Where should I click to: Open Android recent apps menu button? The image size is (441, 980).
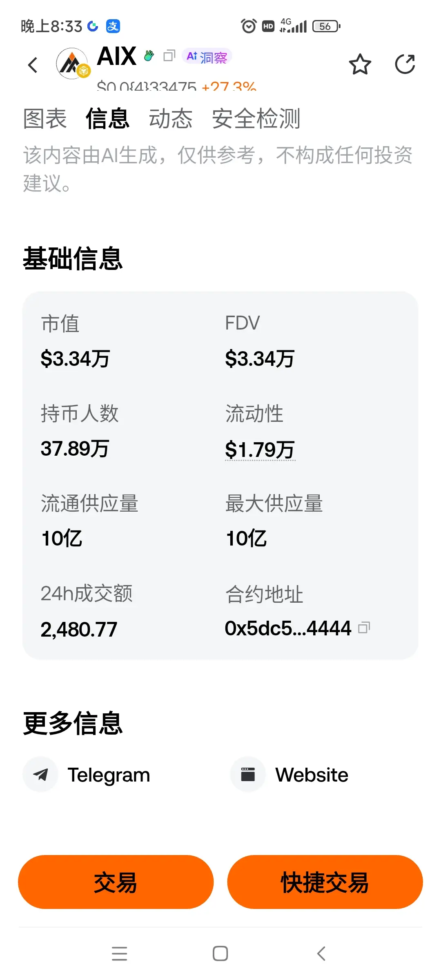click(119, 953)
